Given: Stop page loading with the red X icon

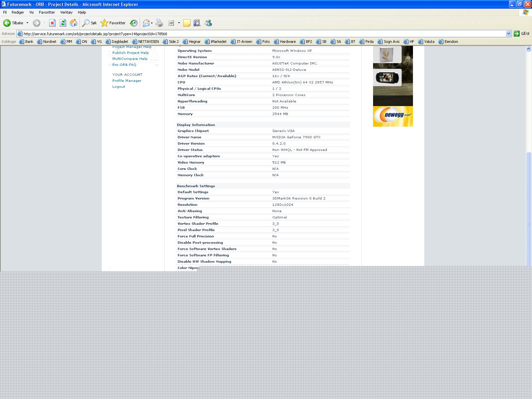Looking at the screenshot, I should (52, 23).
